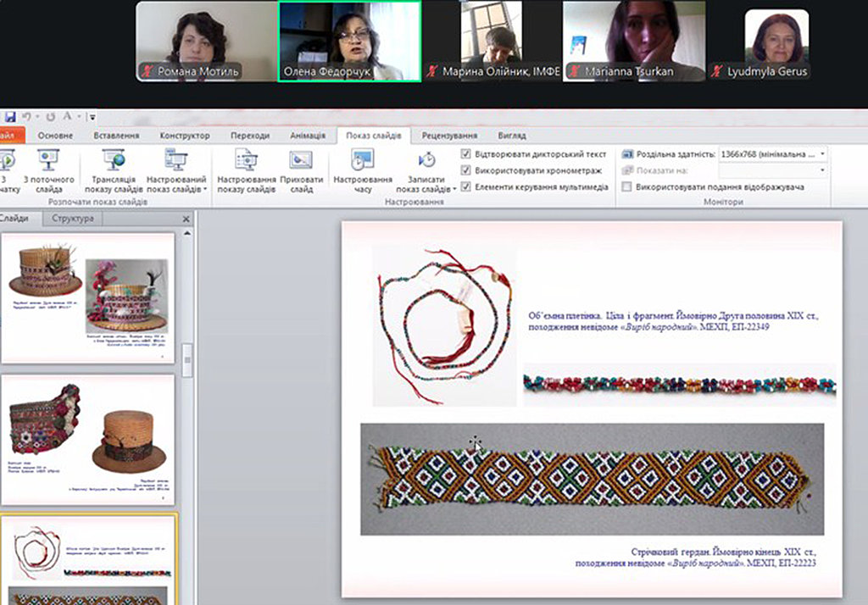Open Set Up Slide Show (Настроювання показу слайдів)
The width and height of the screenshot is (868, 605).
[x=247, y=160]
